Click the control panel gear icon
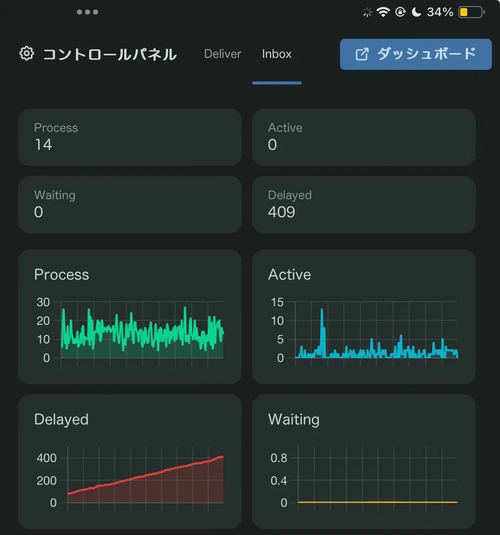 click(x=27, y=54)
